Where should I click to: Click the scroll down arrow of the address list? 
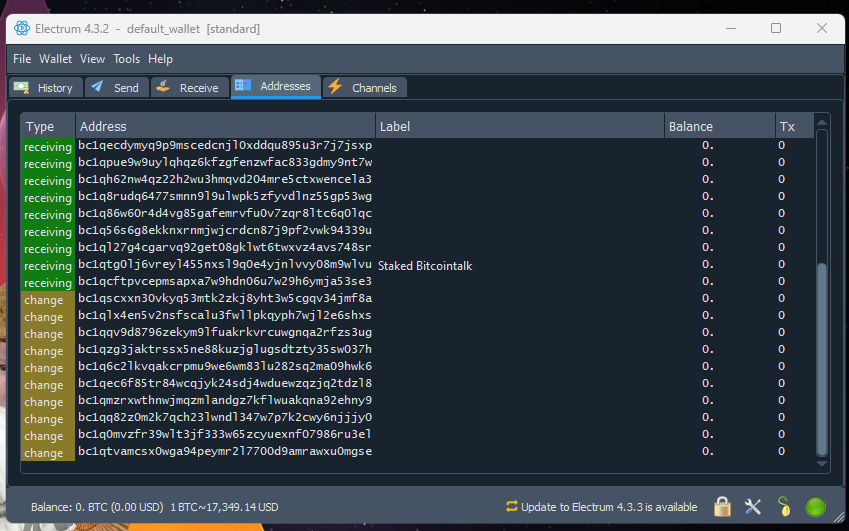pyautogui.click(x=821, y=464)
